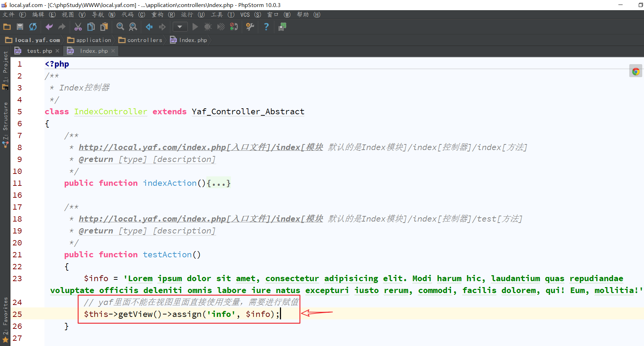The image size is (644, 346).
Task: Switch to the test.php tab
Action: (x=39, y=51)
